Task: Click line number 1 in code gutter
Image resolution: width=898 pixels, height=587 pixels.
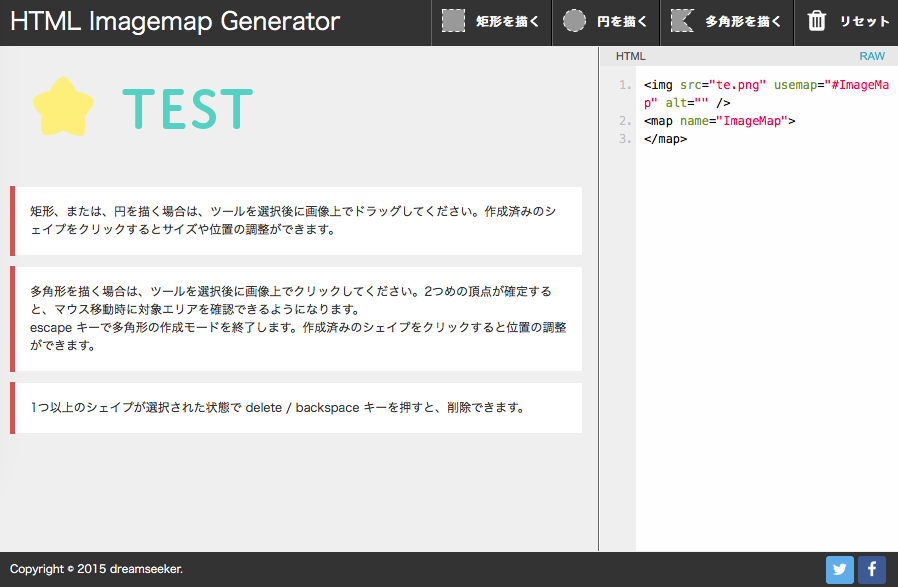Action: (x=625, y=85)
